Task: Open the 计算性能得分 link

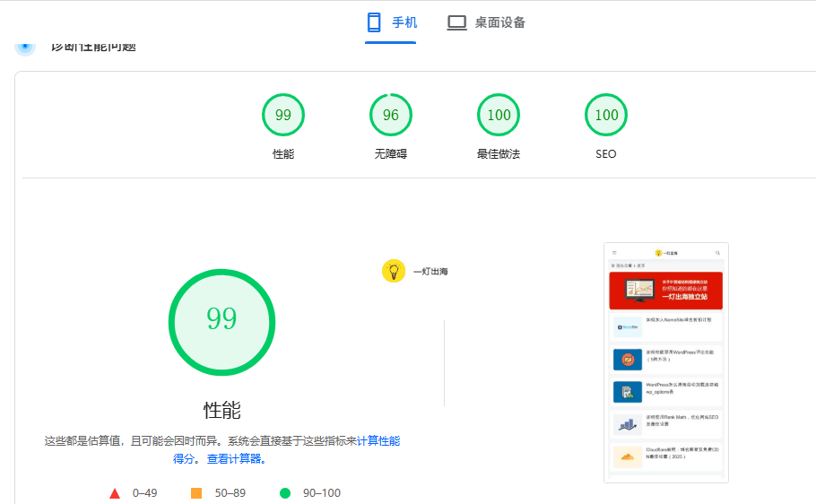Action: [x=378, y=441]
